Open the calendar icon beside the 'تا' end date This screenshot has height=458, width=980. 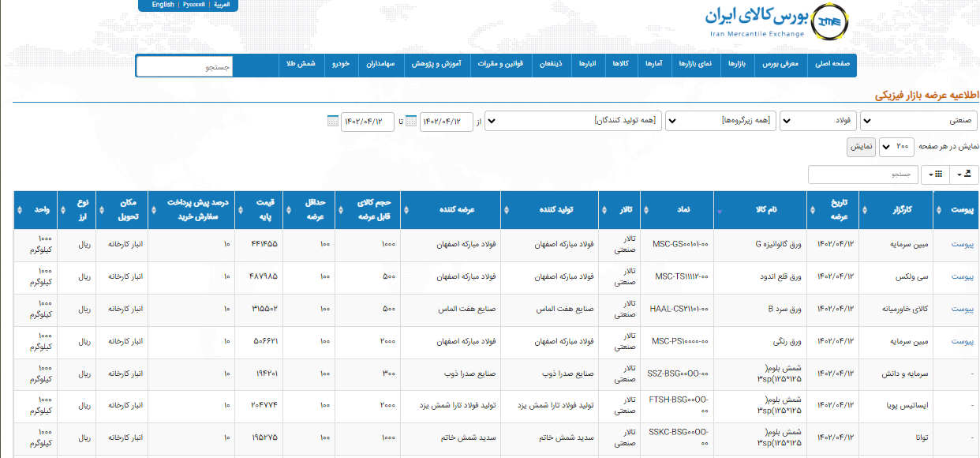pyautogui.click(x=332, y=122)
